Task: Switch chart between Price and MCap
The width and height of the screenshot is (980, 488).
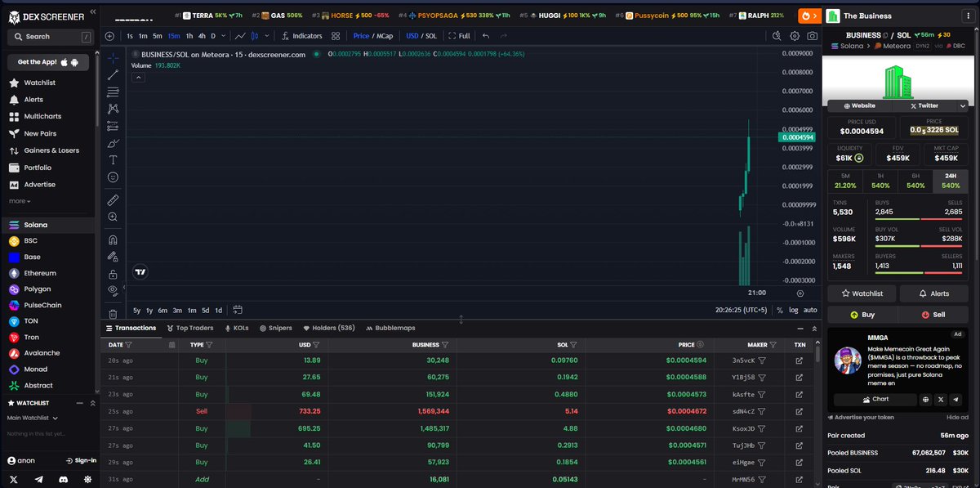Action: pos(372,36)
